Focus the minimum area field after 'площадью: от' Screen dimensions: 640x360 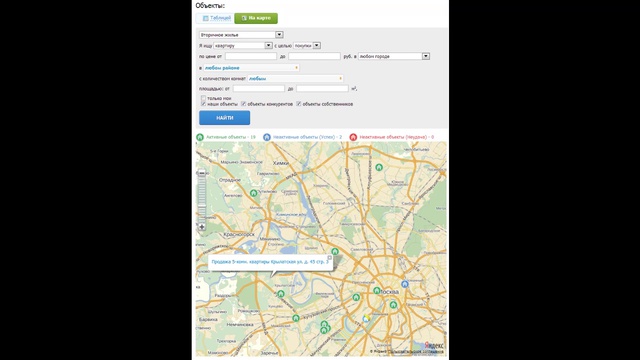click(259, 89)
